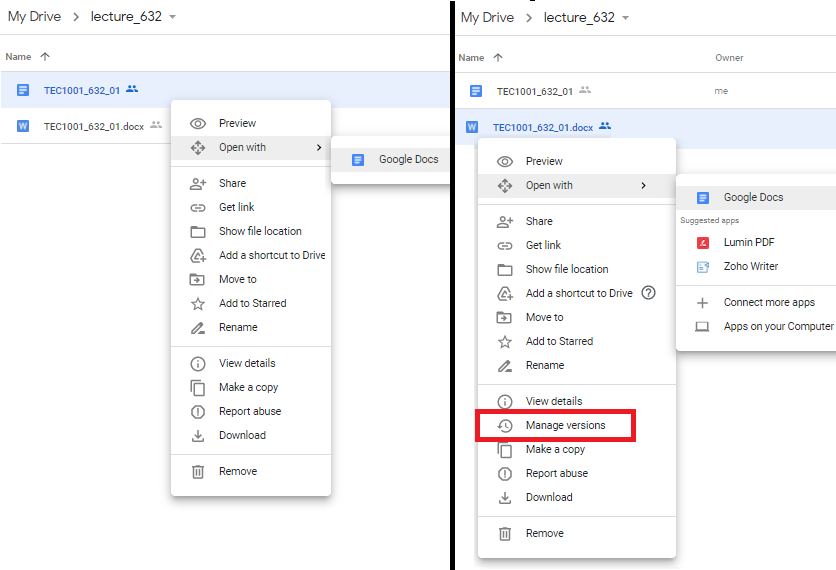Go to My Drive in left breadcrumb
This screenshot has width=836, height=570.
(34, 18)
